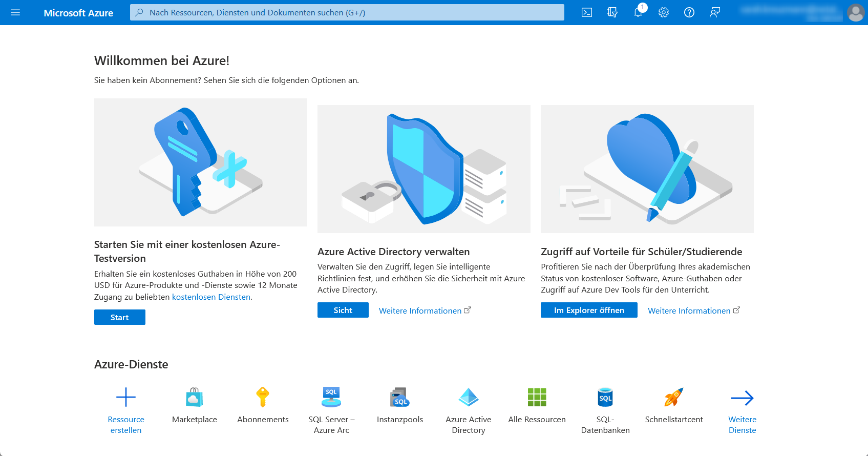
Task: Open Schnellstartcenter rocket icon
Action: 674,397
